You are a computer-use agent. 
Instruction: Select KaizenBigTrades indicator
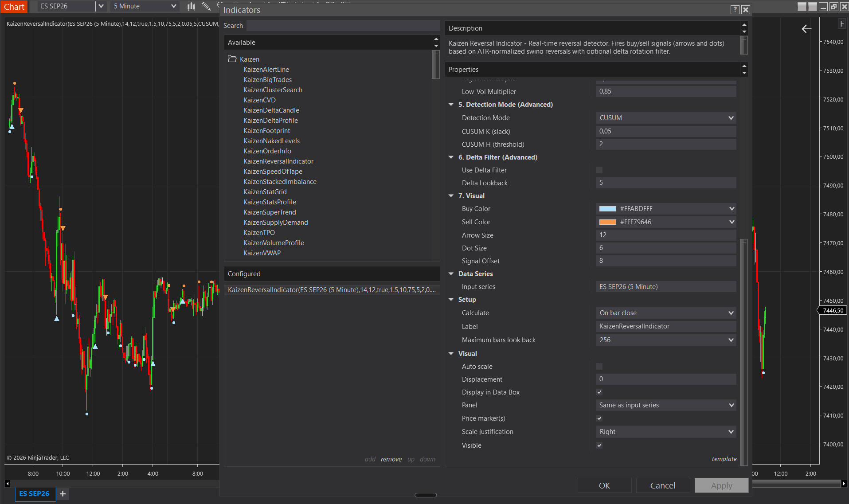click(267, 80)
